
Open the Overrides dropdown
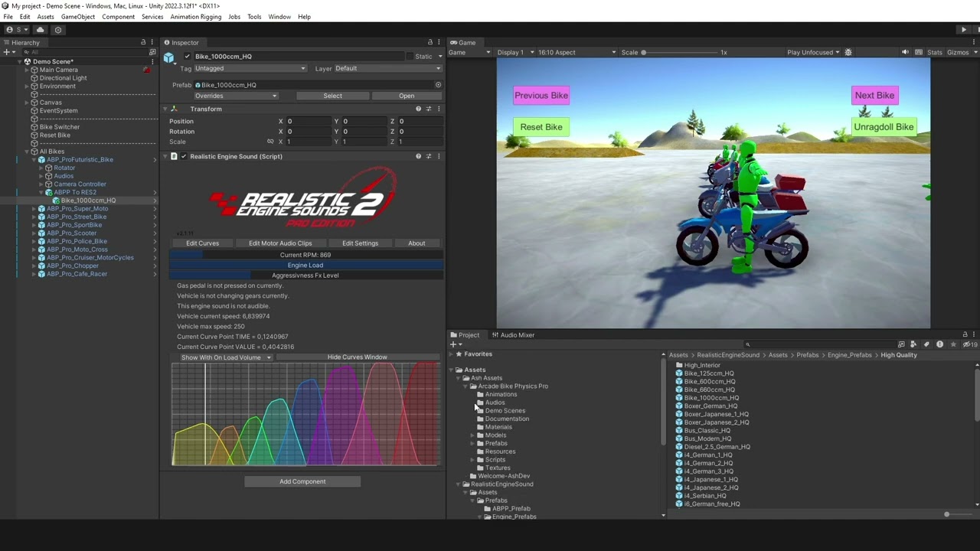click(x=236, y=96)
